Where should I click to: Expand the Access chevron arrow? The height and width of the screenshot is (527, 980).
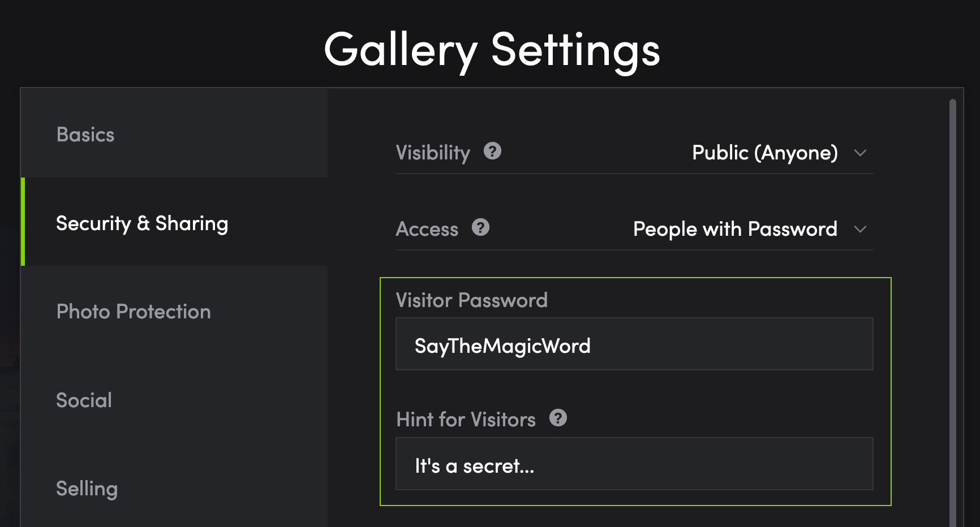pyautogui.click(x=860, y=230)
